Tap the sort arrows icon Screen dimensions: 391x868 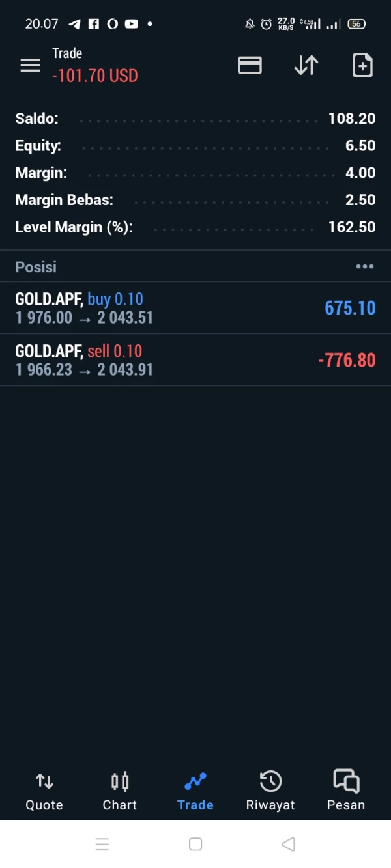pos(306,65)
